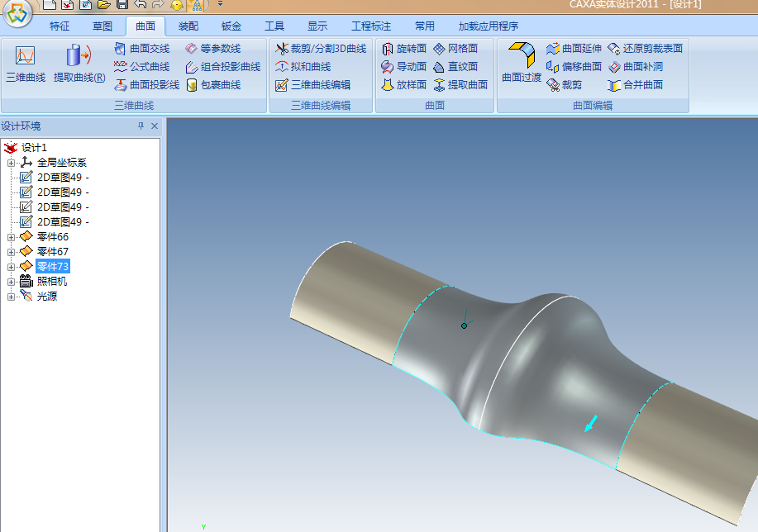Select the 三维曲线 (3D curve) tool
The width and height of the screenshot is (758, 532).
(x=25, y=64)
